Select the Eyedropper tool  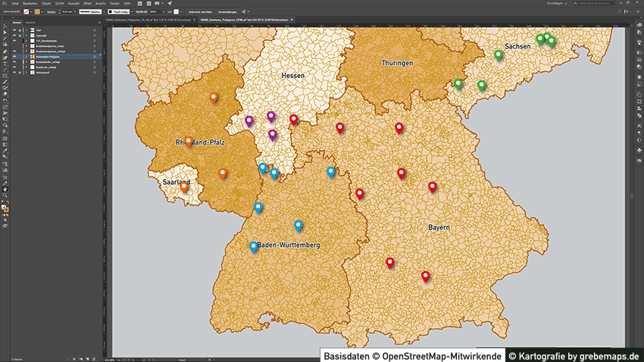[x=5, y=151]
